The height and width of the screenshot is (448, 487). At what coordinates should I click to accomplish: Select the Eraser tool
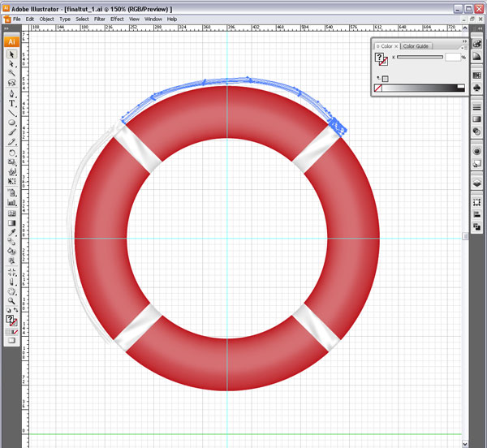pyautogui.click(x=11, y=282)
